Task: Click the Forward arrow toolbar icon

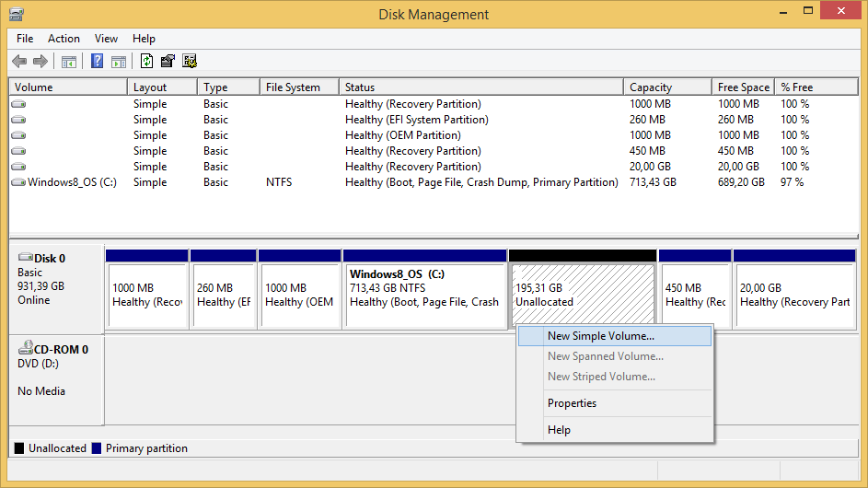Action: (x=40, y=62)
